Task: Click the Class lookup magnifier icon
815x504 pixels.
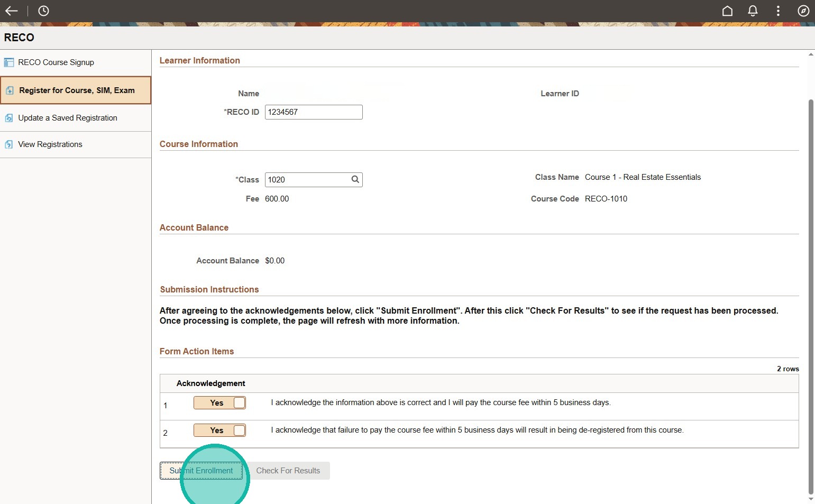Action: [355, 179]
